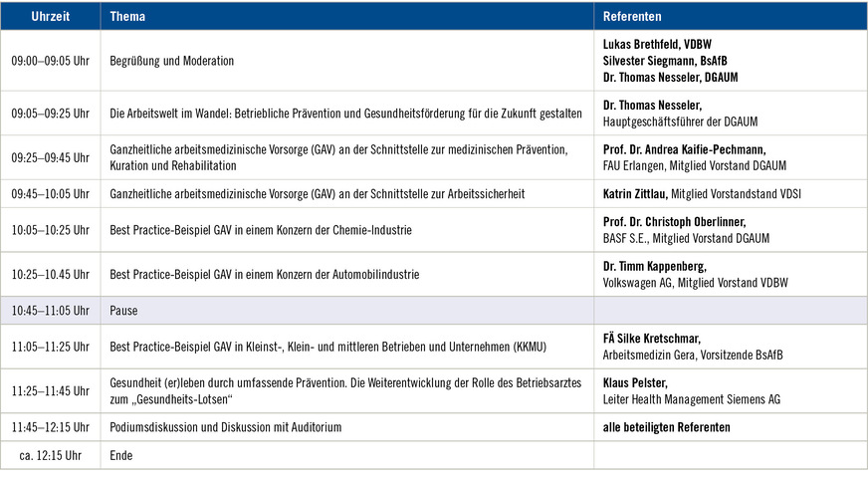
Task: Select topic about Schnittstelle zur Arbeitssicherheit
Action: pos(317,193)
